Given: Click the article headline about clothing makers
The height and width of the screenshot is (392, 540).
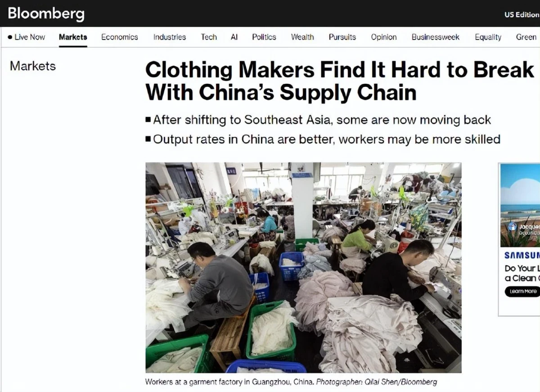Looking at the screenshot, I should point(340,81).
